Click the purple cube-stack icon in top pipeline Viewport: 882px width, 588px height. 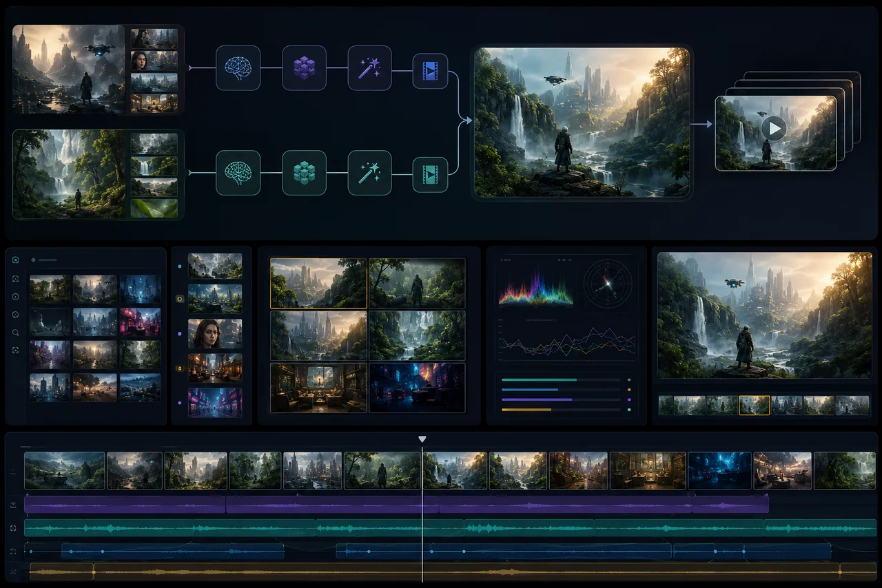point(304,67)
